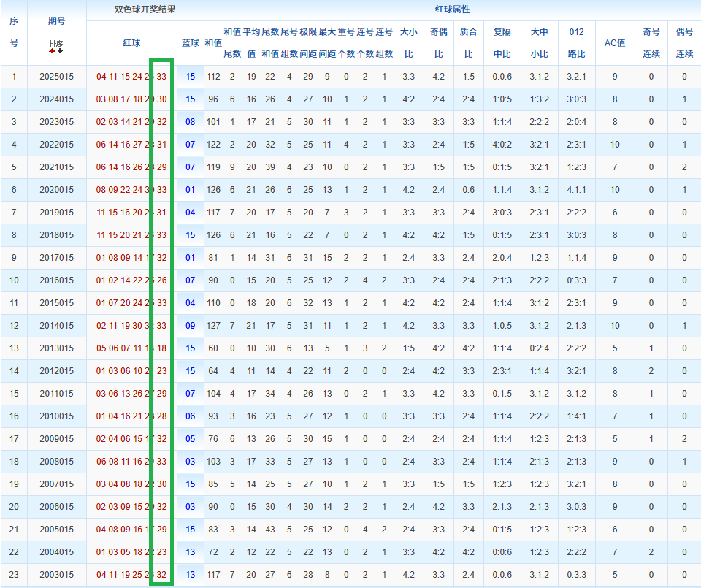701x588 pixels.
Task: Click the AC值 column header
Action: point(615,43)
